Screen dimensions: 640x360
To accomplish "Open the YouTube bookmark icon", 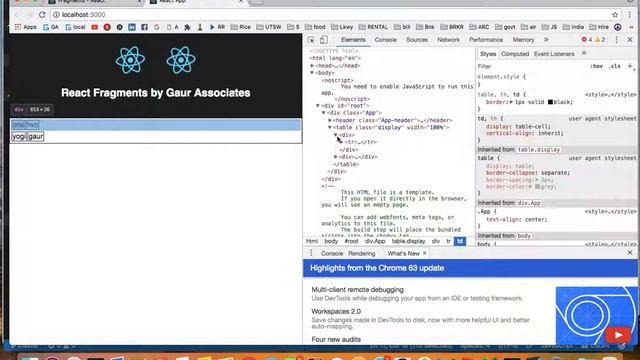I will point(95,27).
